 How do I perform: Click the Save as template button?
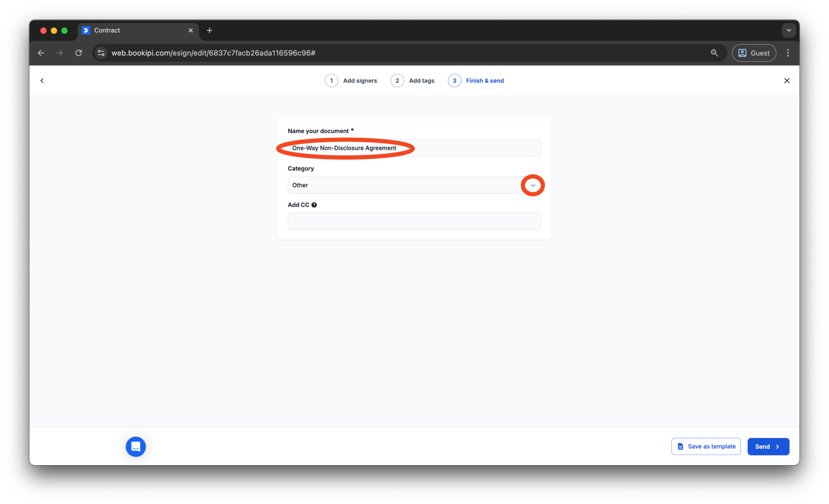706,447
